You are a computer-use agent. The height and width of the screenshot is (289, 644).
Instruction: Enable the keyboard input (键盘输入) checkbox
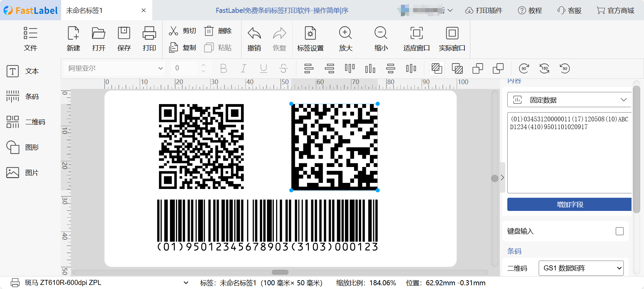pos(619,231)
